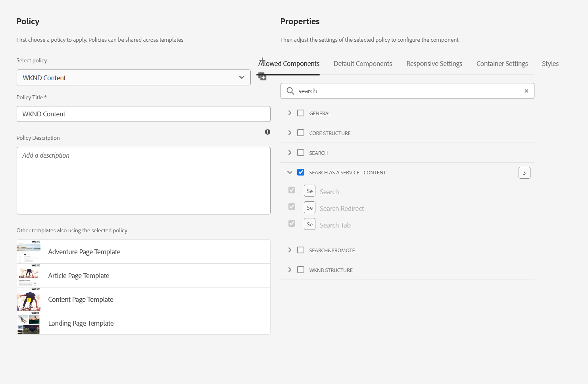Click the Se icon beside Search Tab
This screenshot has height=384, width=588.
(309, 224)
